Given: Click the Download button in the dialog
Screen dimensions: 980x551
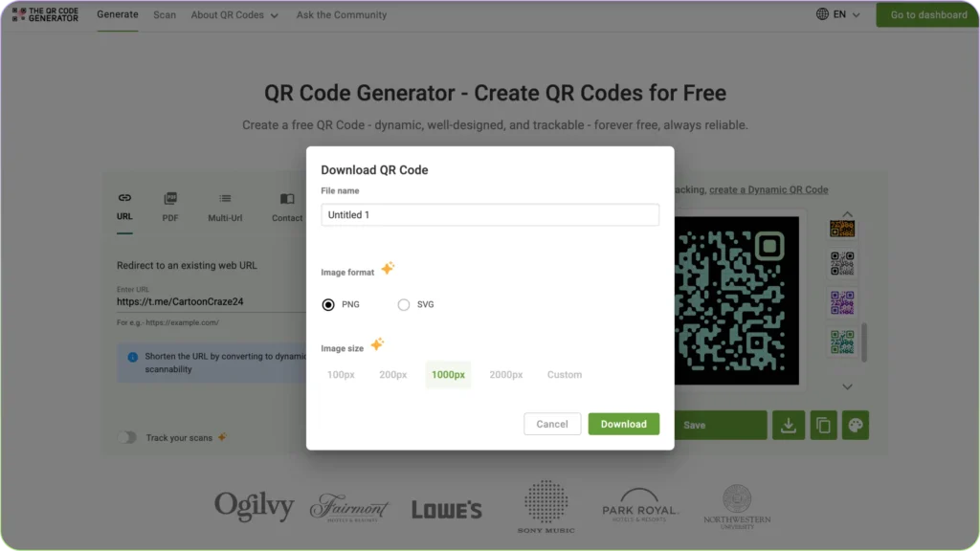Looking at the screenshot, I should pos(623,423).
